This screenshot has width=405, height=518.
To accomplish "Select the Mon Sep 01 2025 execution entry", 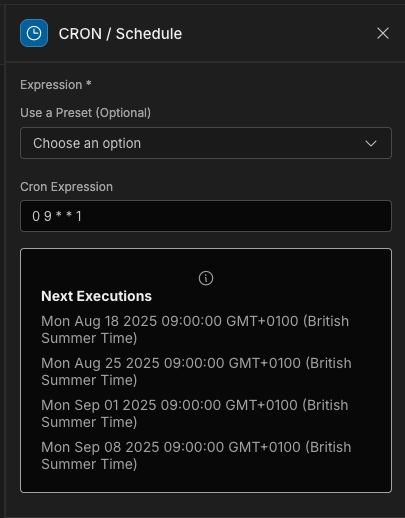I will pos(195,413).
